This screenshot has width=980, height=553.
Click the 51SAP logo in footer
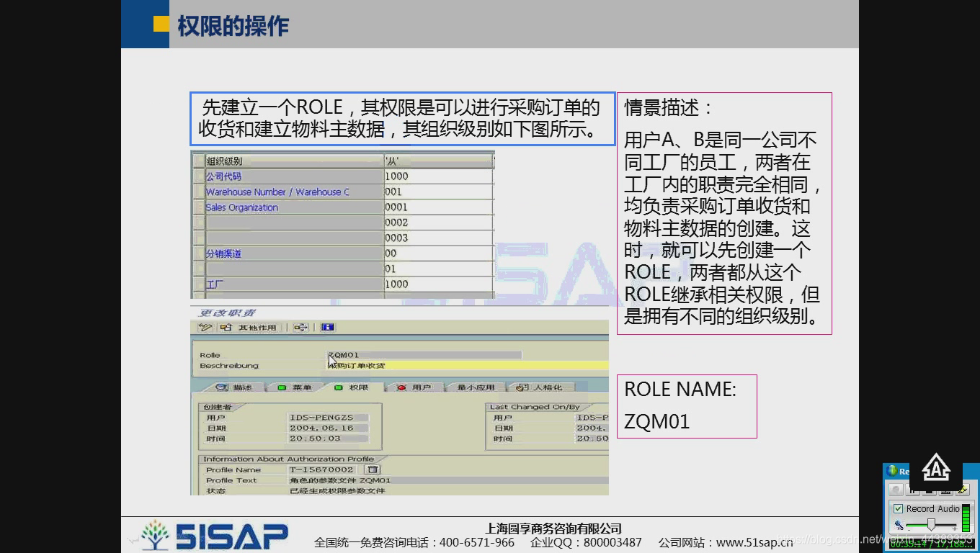point(215,536)
